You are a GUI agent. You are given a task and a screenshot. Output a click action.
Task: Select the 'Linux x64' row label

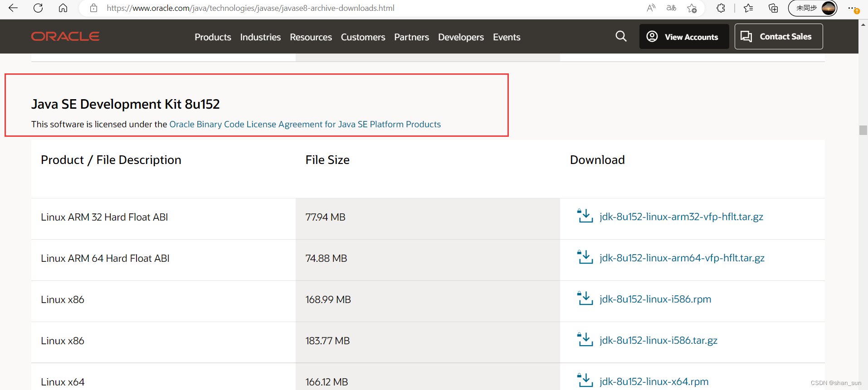click(63, 382)
